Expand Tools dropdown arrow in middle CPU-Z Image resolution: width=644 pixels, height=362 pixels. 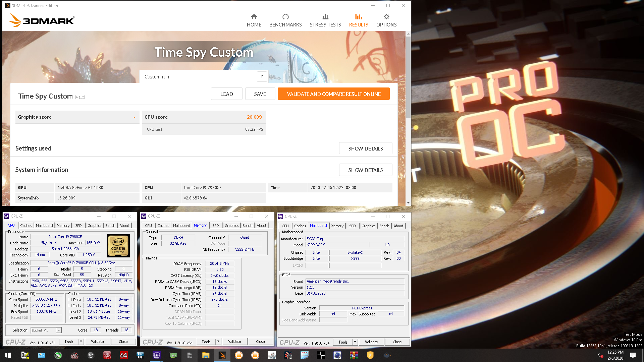pos(218,342)
